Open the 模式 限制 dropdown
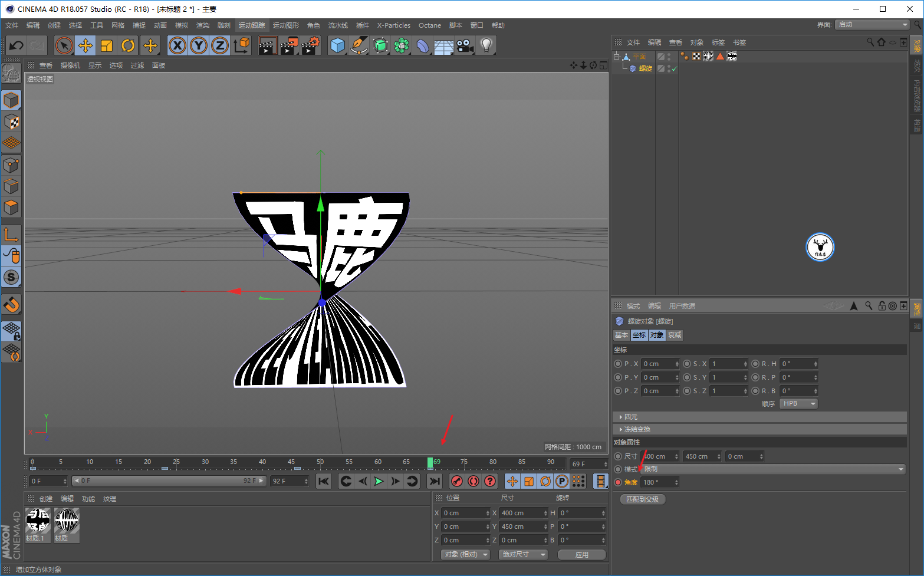 pyautogui.click(x=773, y=469)
